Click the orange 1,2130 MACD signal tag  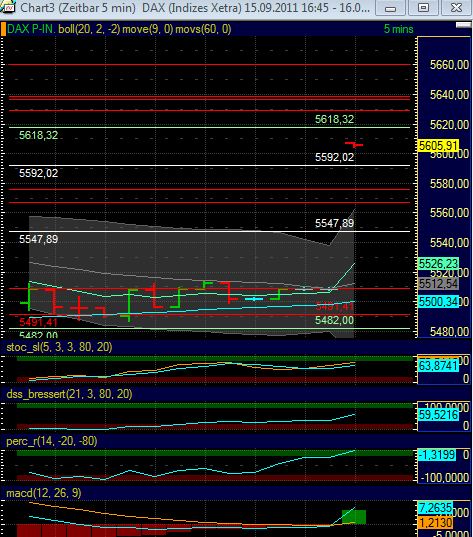pyautogui.click(x=435, y=523)
